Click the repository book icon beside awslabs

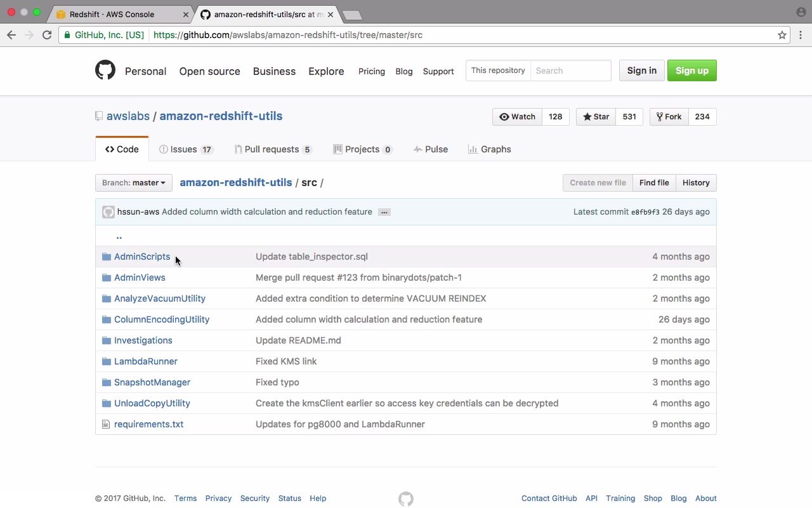pos(99,116)
